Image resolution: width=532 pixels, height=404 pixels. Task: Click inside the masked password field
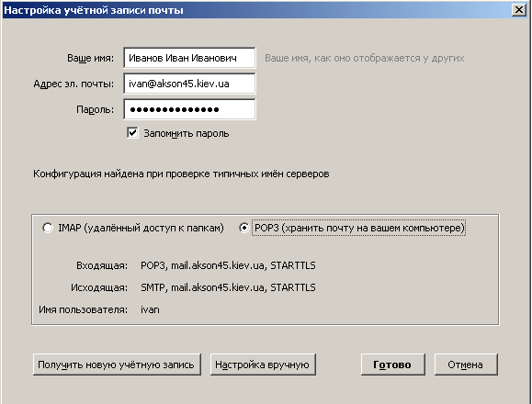[189, 109]
